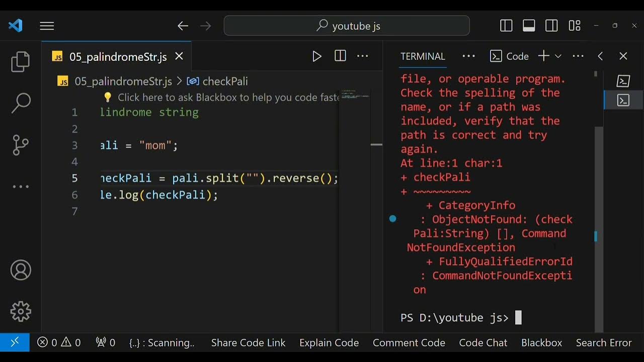Viewport: 644px width, 362px height.
Task: Click line number 7 in gutter
Action: (74, 212)
